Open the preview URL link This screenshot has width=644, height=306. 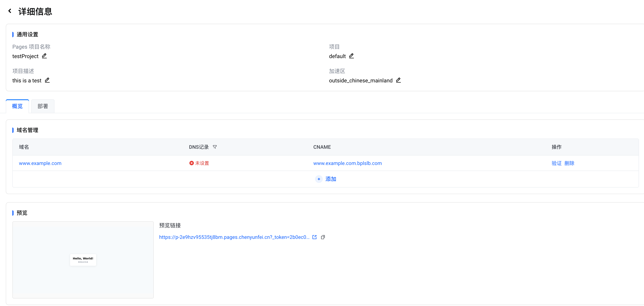(234, 237)
